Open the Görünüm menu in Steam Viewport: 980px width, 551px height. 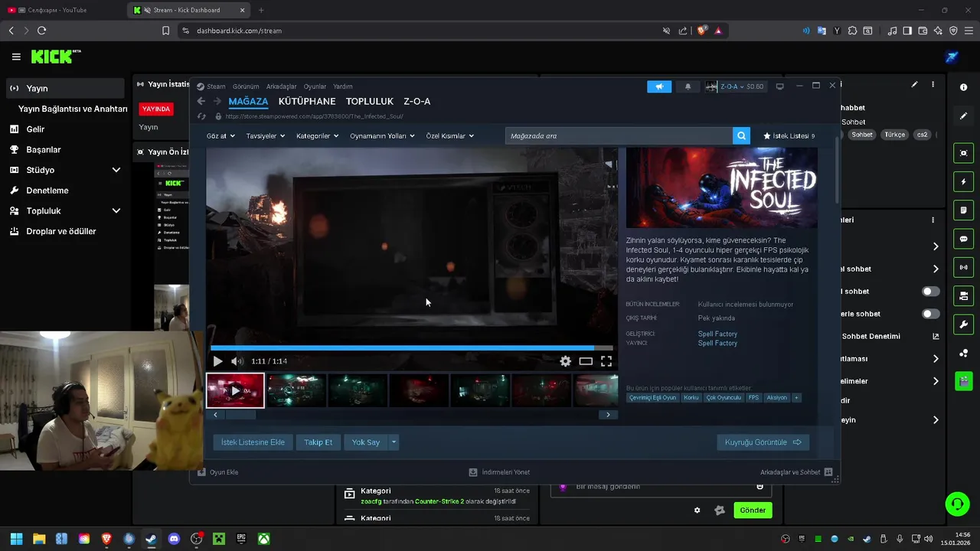tap(246, 86)
